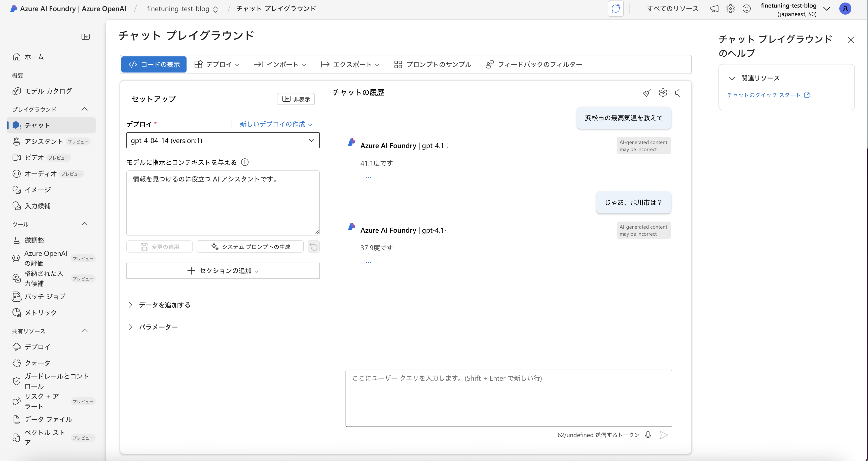Toggle chat speaker audio icon
The image size is (868, 461).
pyautogui.click(x=678, y=93)
